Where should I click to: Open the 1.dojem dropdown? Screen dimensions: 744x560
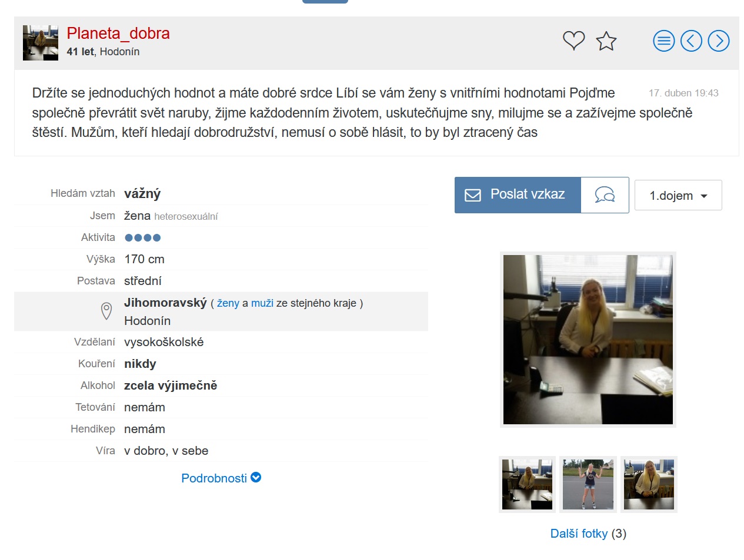pyautogui.click(x=678, y=195)
